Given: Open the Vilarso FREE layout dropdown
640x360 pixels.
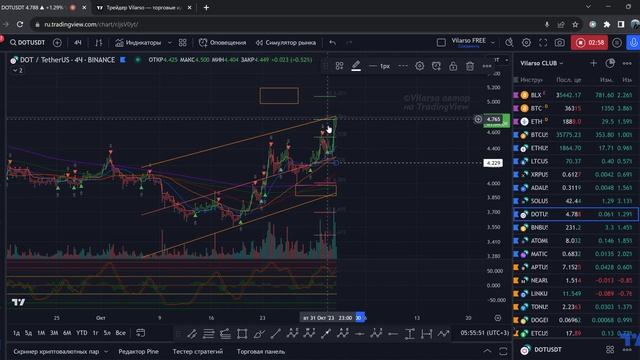Looking at the screenshot, I should [x=473, y=42].
